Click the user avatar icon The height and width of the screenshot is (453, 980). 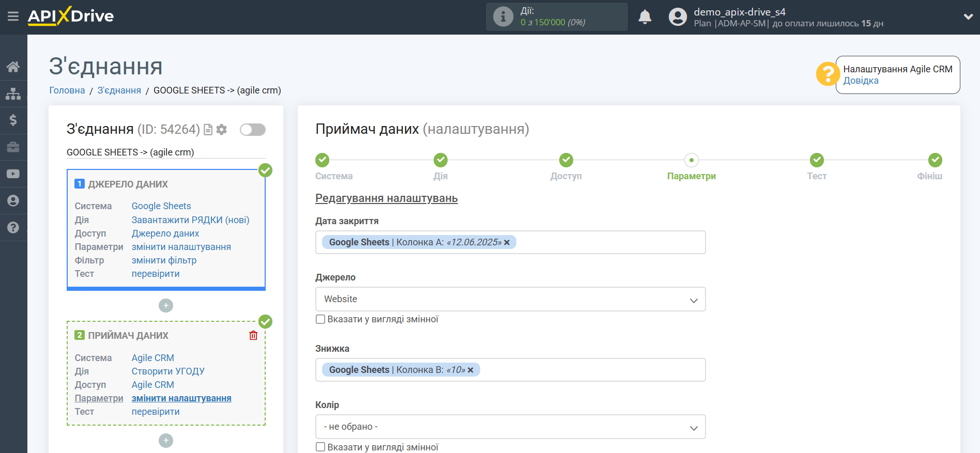pos(678,17)
